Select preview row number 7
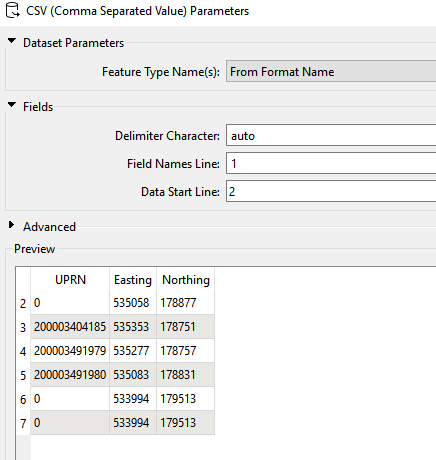 (23, 423)
